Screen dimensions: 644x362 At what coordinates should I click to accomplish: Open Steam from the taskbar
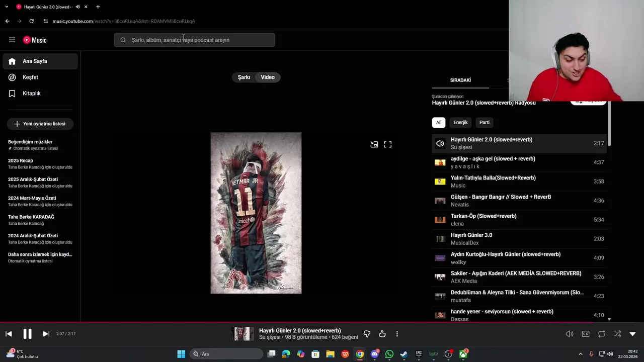point(404,354)
